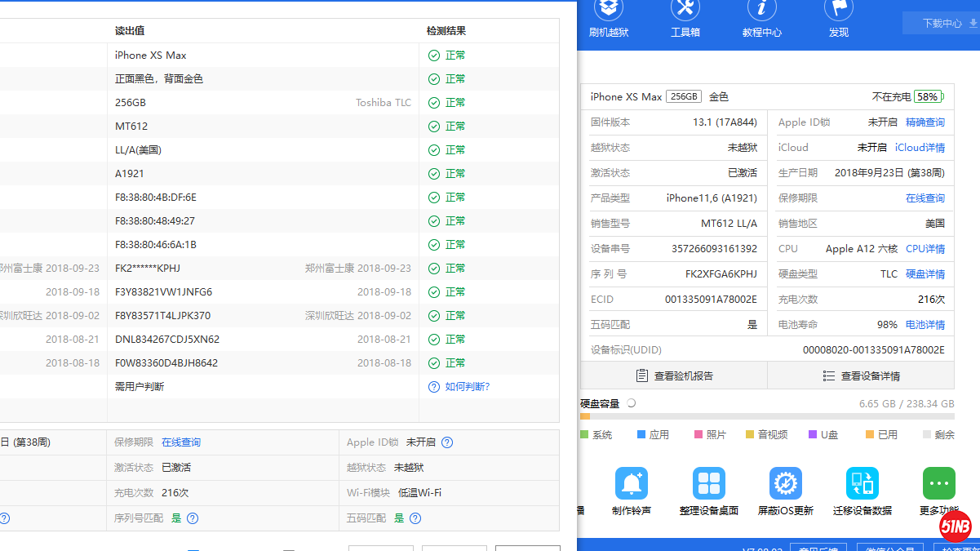Viewport: 980px width, 551px height.
Task: Click help icon next to 序列号匹配
Action: [193, 518]
